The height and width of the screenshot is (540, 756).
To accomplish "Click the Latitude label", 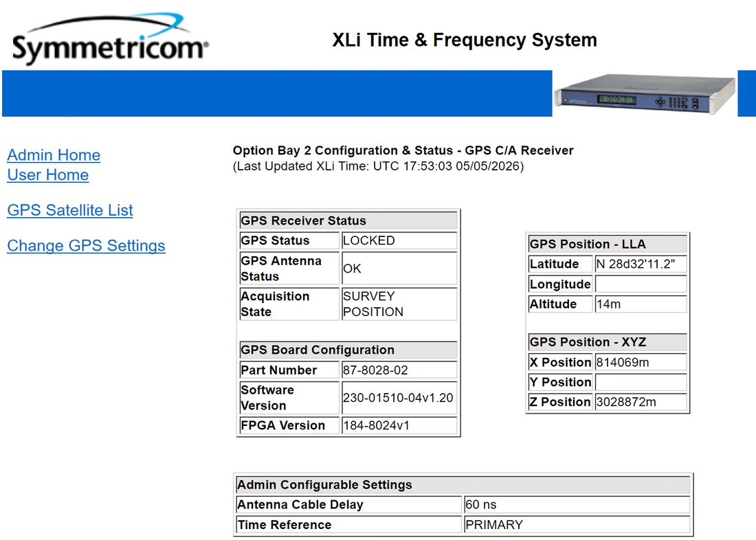I will pos(554,265).
